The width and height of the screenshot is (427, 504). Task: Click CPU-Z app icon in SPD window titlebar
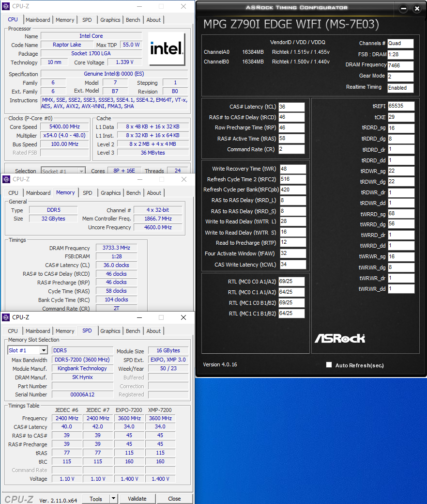tap(6, 317)
